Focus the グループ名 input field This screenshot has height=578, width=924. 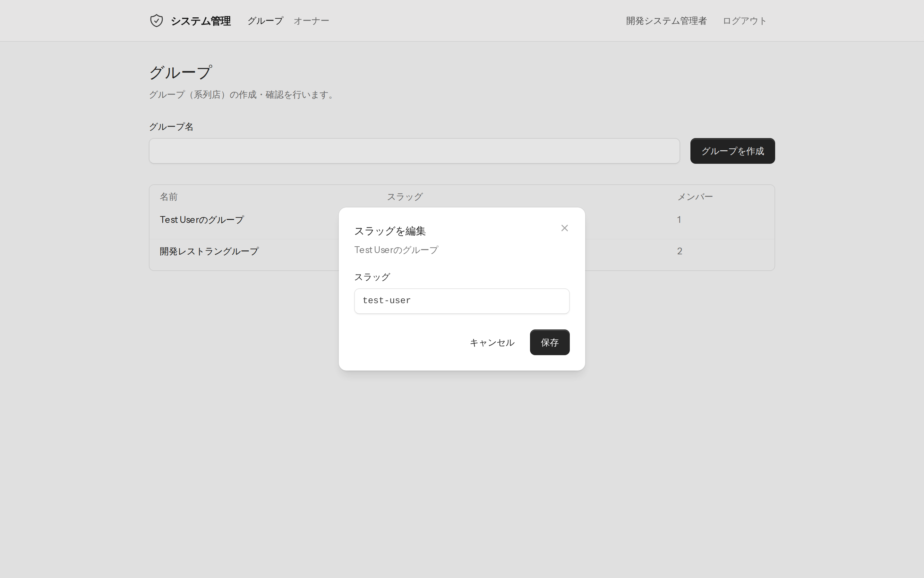point(414,151)
